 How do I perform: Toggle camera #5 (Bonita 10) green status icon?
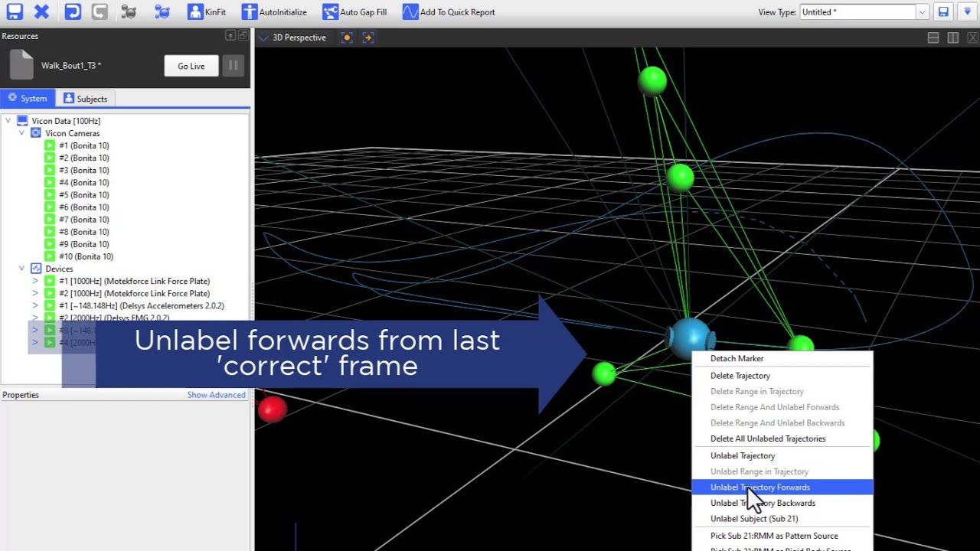(x=50, y=194)
